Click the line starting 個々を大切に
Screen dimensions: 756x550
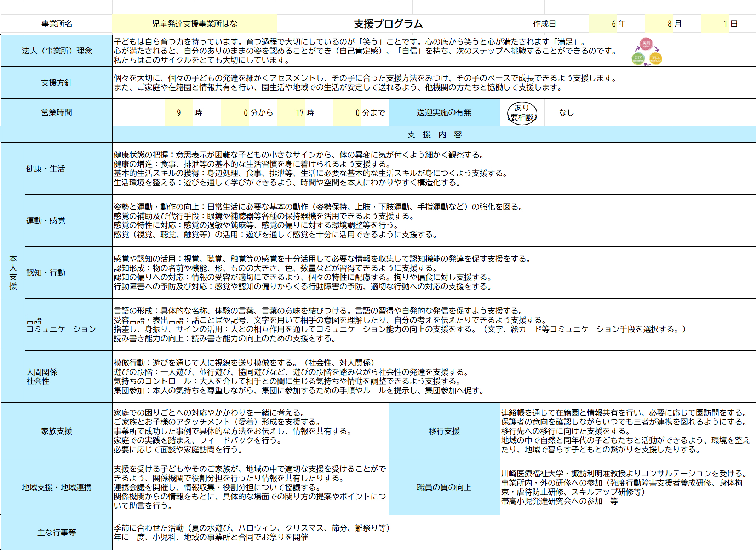[366, 78]
